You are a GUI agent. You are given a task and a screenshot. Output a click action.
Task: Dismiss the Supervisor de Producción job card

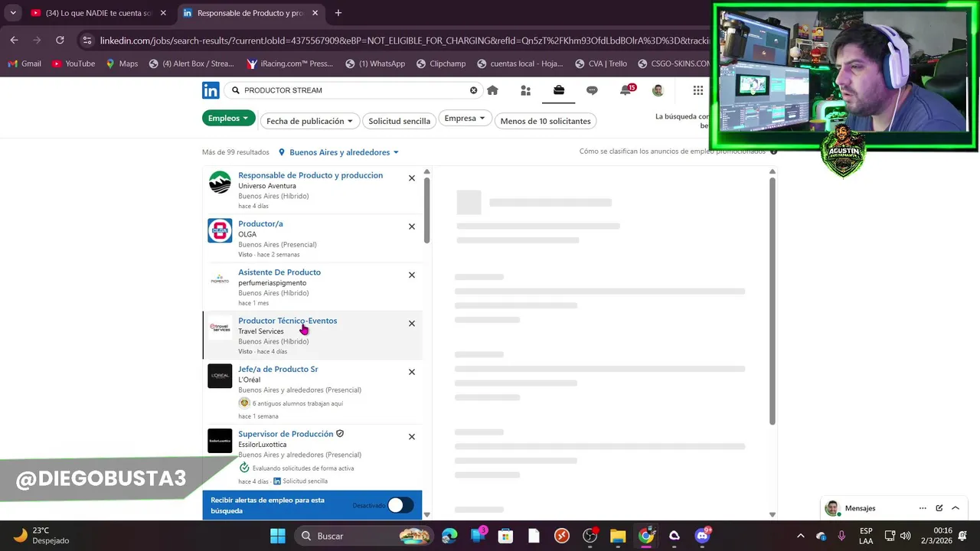(412, 437)
